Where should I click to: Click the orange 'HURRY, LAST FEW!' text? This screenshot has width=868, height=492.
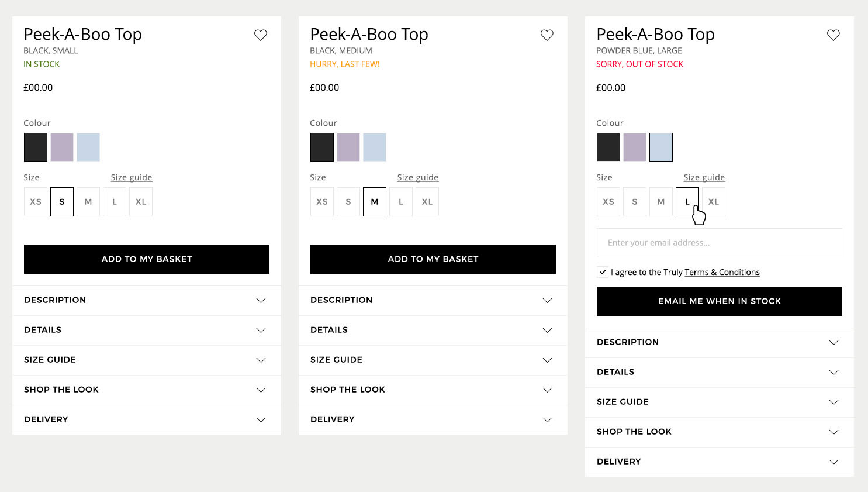345,64
